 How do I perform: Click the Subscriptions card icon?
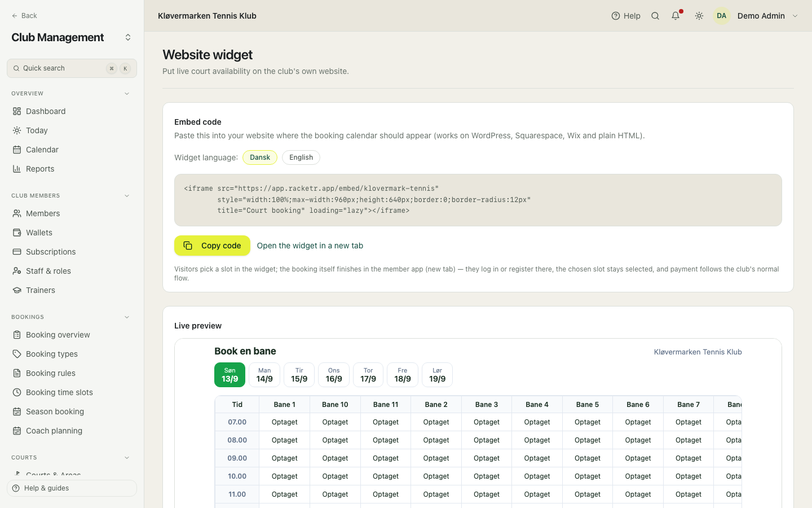[17, 252]
